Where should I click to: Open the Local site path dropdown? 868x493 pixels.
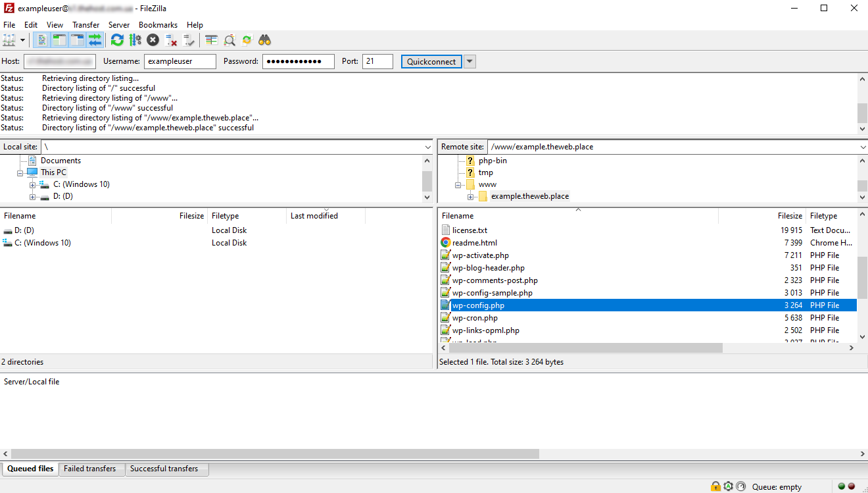coord(427,147)
